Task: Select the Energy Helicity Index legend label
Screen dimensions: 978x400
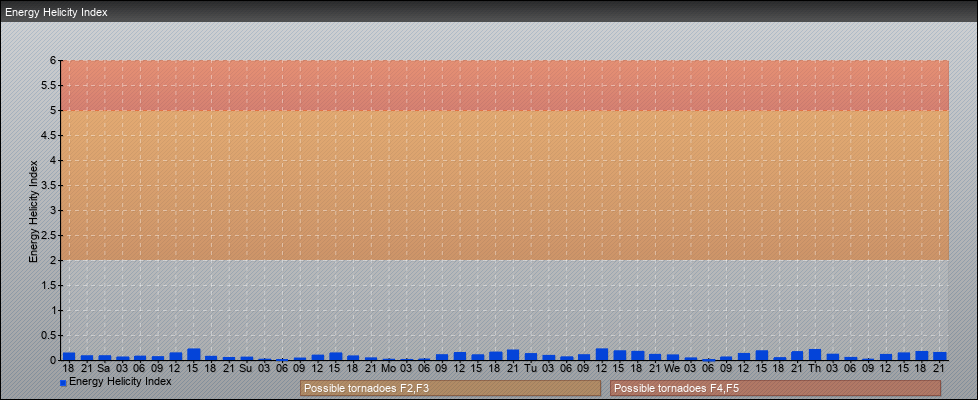Action: pyautogui.click(x=120, y=381)
